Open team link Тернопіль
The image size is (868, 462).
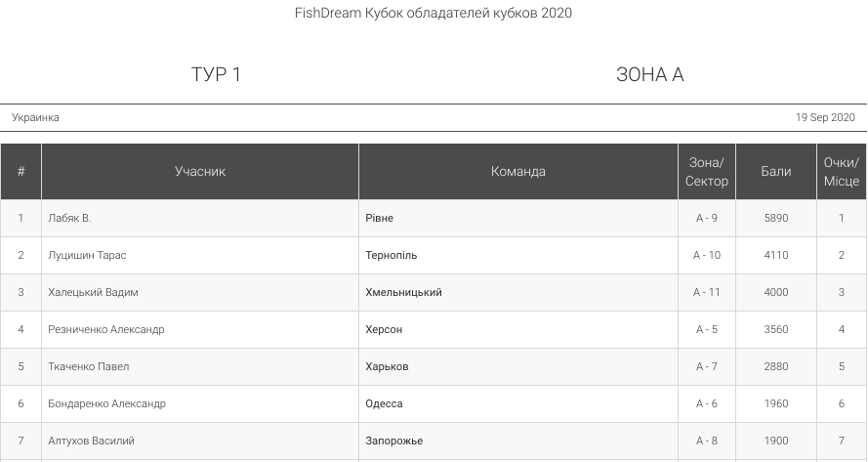tap(392, 255)
